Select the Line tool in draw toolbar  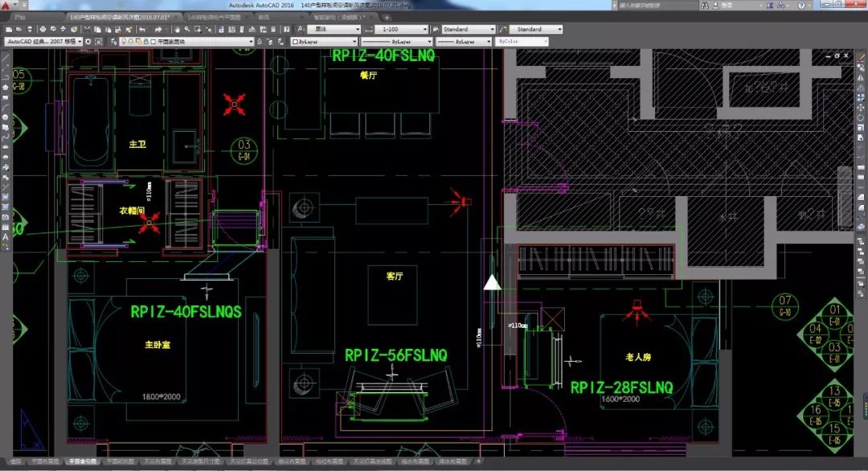(x=6, y=57)
